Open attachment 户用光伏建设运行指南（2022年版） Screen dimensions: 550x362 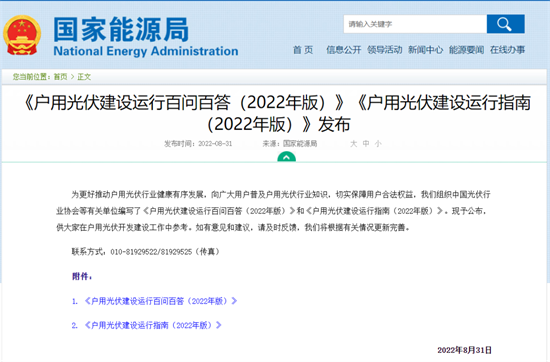pyautogui.click(x=153, y=325)
